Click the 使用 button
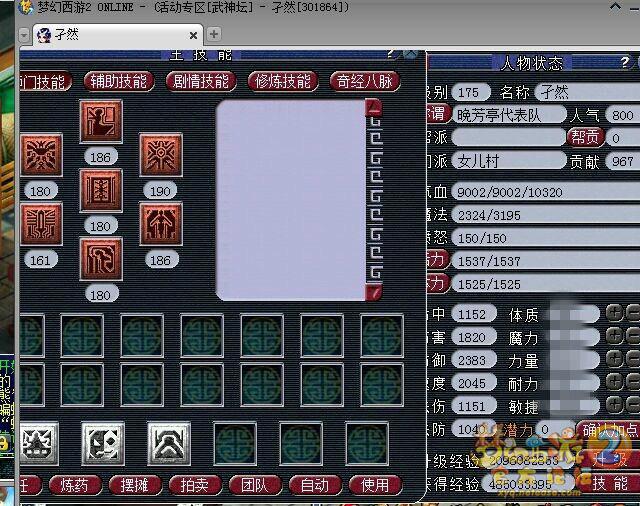 click(375, 485)
